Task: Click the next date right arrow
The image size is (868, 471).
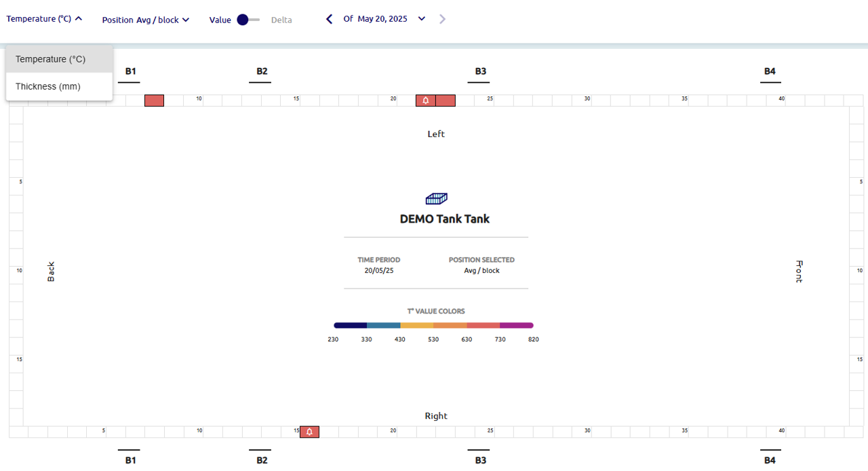Action: tap(443, 19)
